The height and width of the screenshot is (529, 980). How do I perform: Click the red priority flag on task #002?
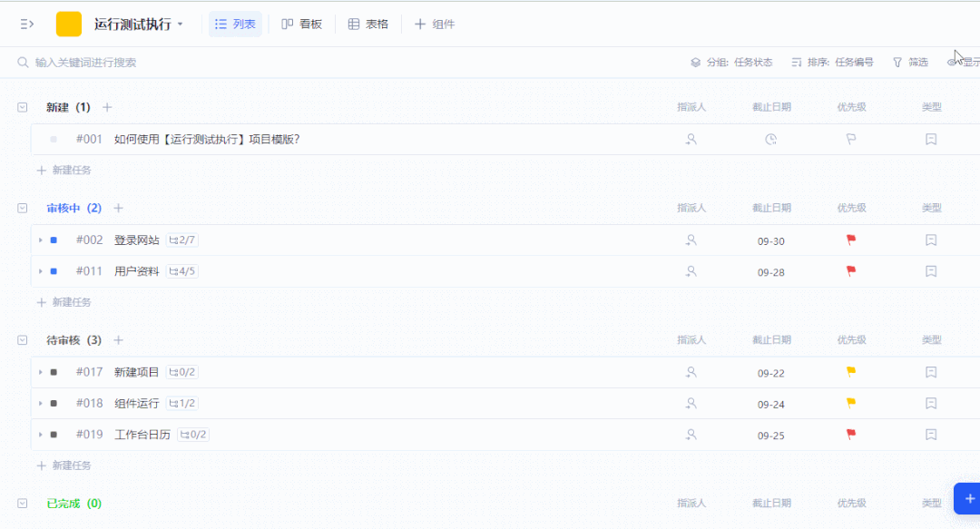851,240
